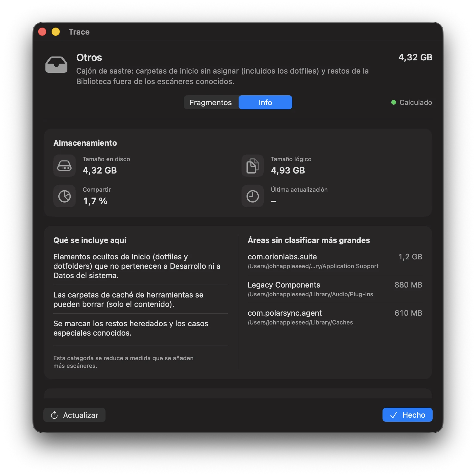Switch to the Fragmentos tab
476x476 pixels.
tap(211, 102)
